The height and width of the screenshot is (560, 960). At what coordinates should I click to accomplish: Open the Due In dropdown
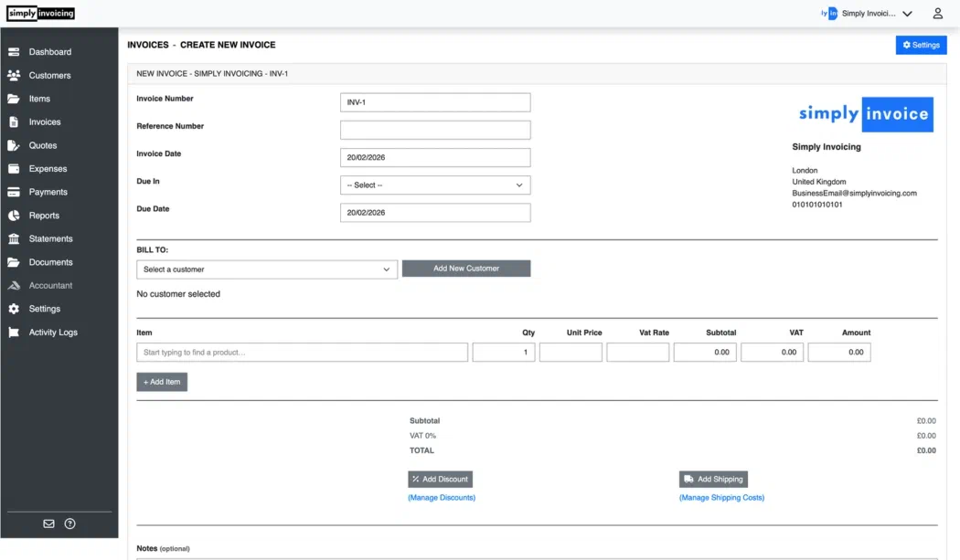pos(435,185)
